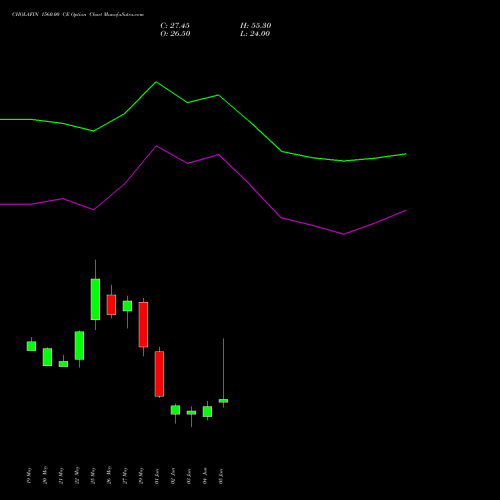500x500 pixels.
Task: Select the small green candlestick for 03 Jun
Action: point(191,413)
